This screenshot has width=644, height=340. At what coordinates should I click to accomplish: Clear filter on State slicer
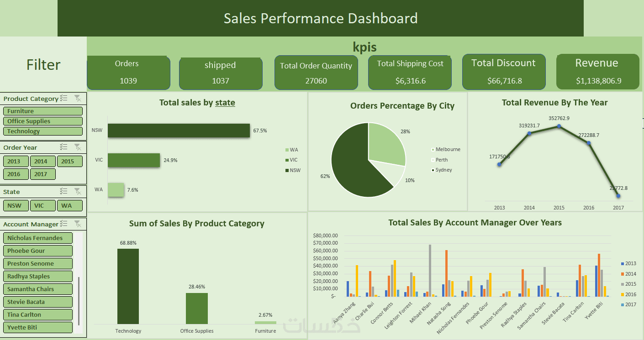click(78, 191)
